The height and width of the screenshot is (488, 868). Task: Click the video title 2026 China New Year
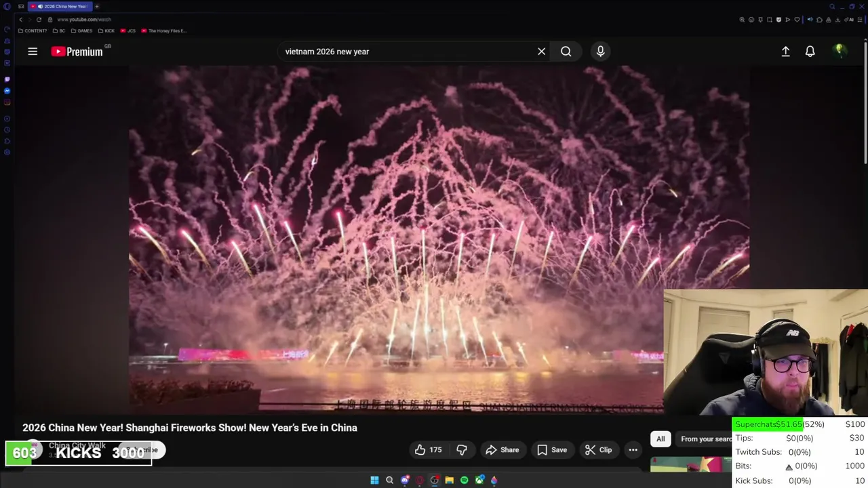click(x=190, y=428)
